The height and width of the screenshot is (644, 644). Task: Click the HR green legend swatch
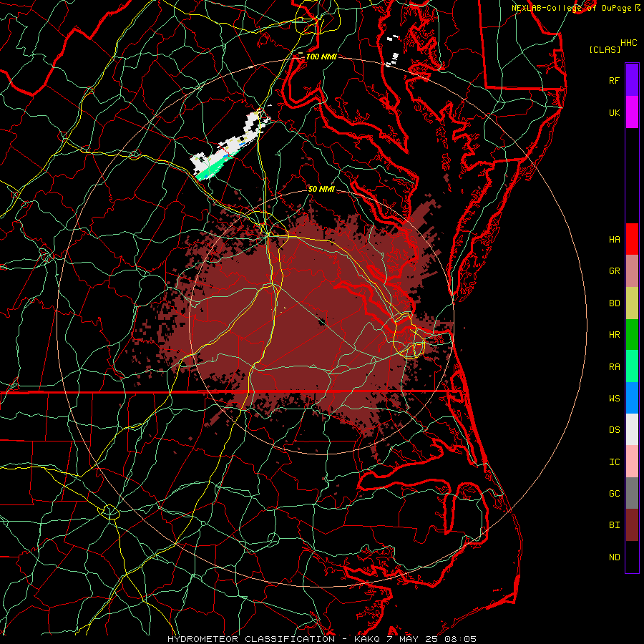(x=632, y=334)
